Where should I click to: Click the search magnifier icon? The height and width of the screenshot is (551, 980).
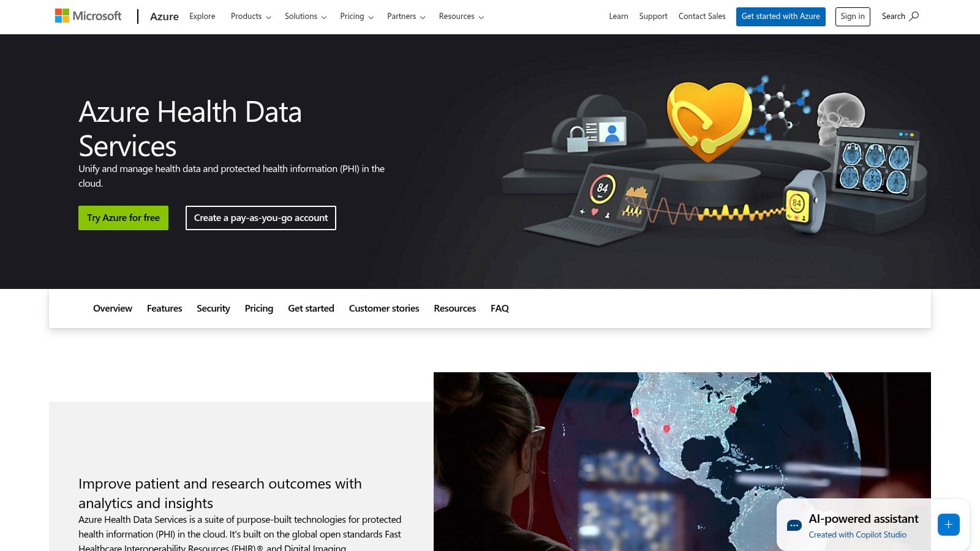click(914, 17)
